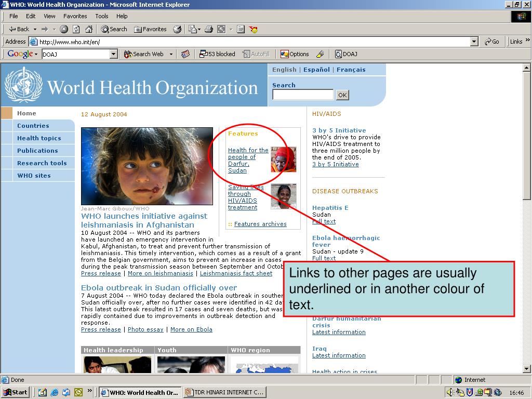
Task: Switch to TDR HINARI INTERNET taskbar window
Action: tap(225, 393)
